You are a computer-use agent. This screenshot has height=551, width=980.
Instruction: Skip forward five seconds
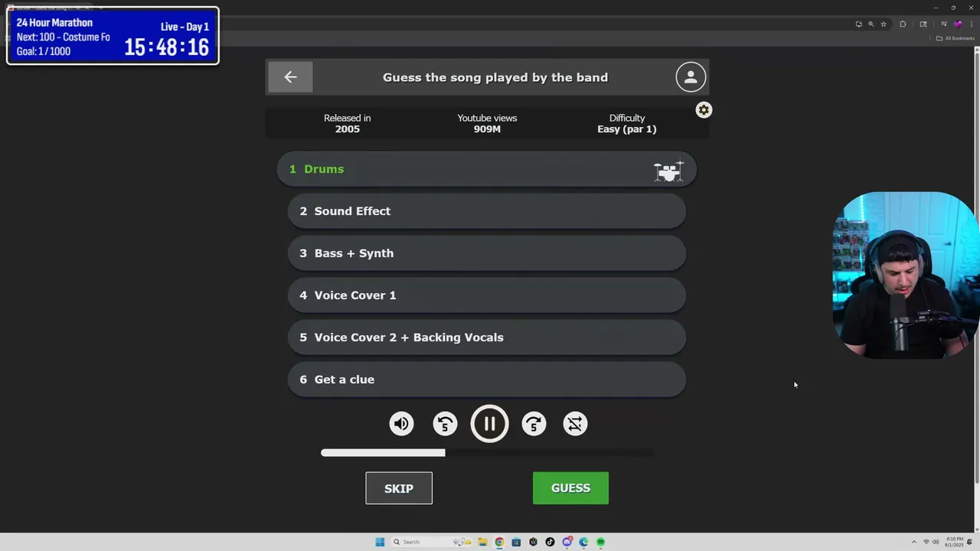534,424
